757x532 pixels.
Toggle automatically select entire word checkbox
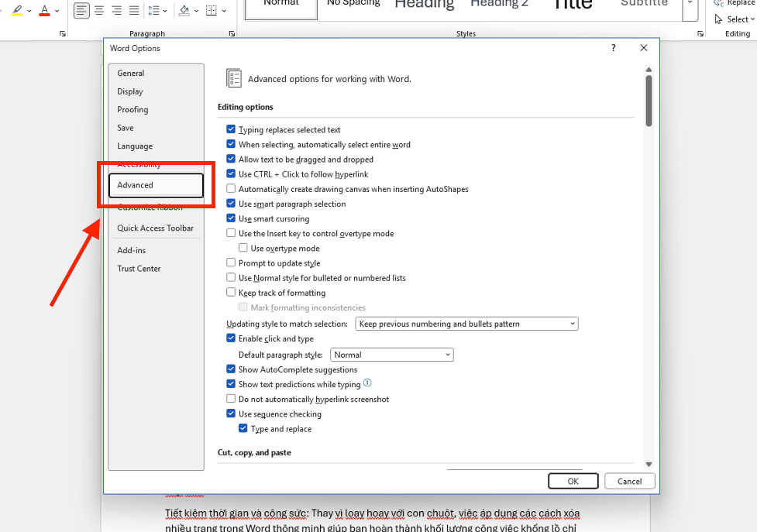coord(231,144)
